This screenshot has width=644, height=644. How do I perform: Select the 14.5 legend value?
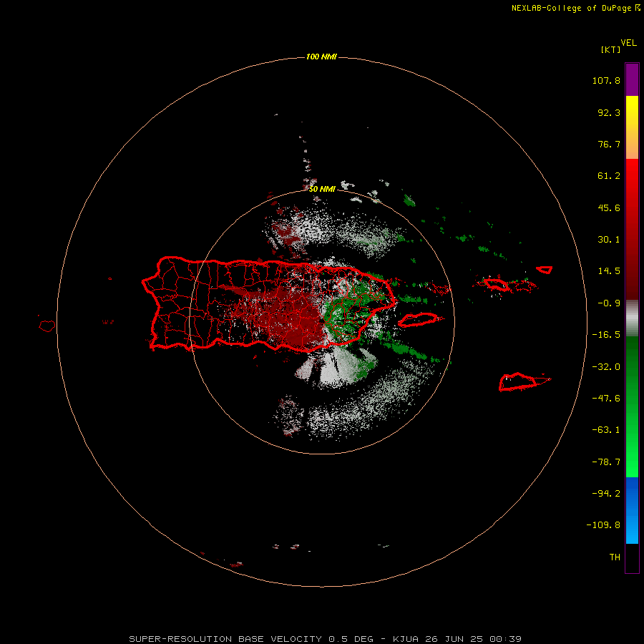click(x=609, y=271)
